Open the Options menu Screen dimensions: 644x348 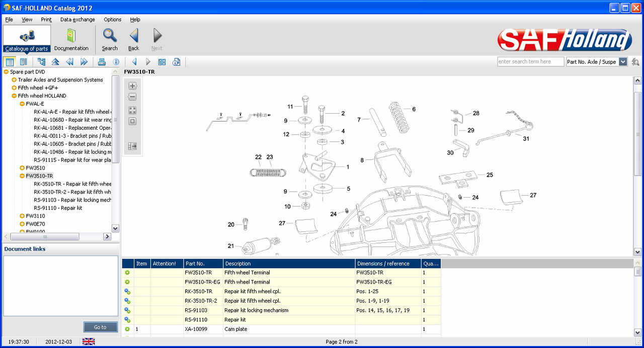click(113, 20)
